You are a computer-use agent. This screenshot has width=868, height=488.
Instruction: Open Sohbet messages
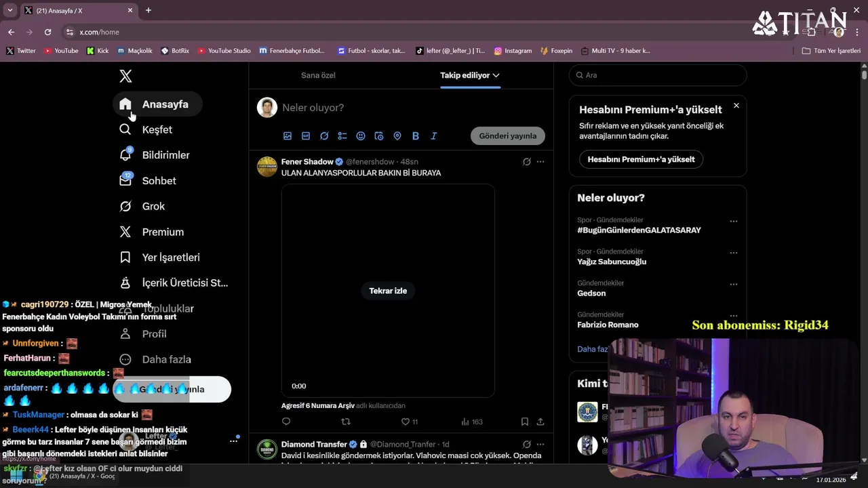coord(148,181)
